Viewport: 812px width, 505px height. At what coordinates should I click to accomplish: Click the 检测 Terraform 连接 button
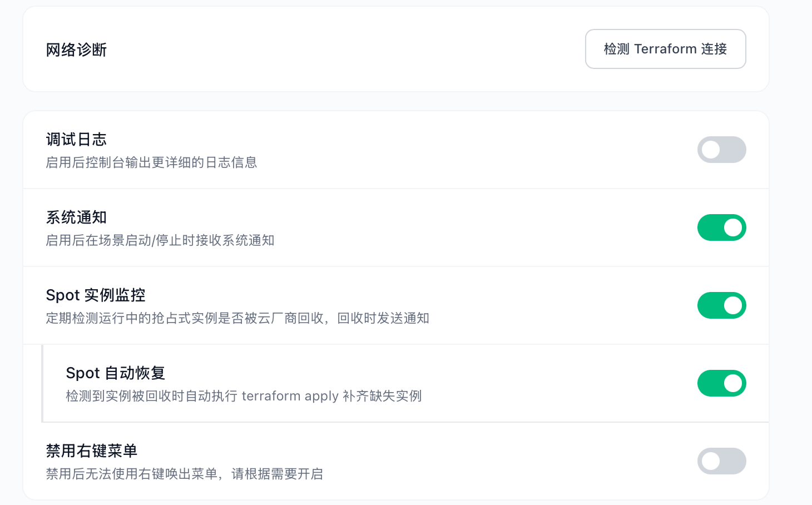click(665, 49)
